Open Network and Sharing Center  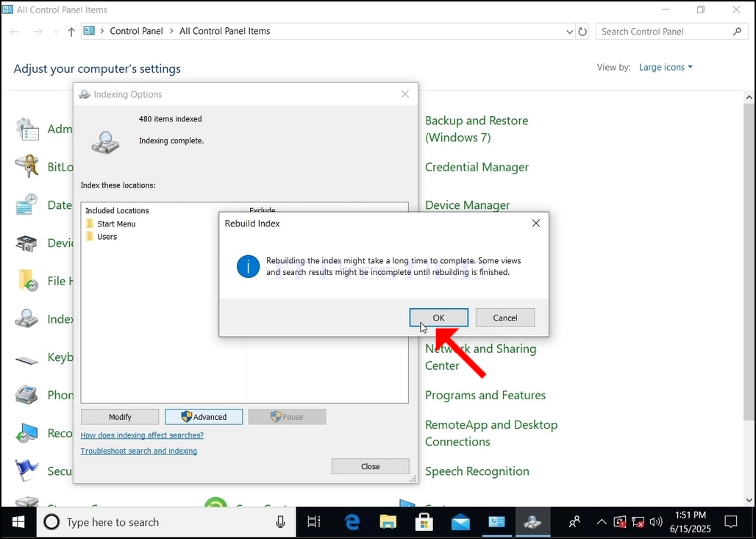tap(480, 357)
